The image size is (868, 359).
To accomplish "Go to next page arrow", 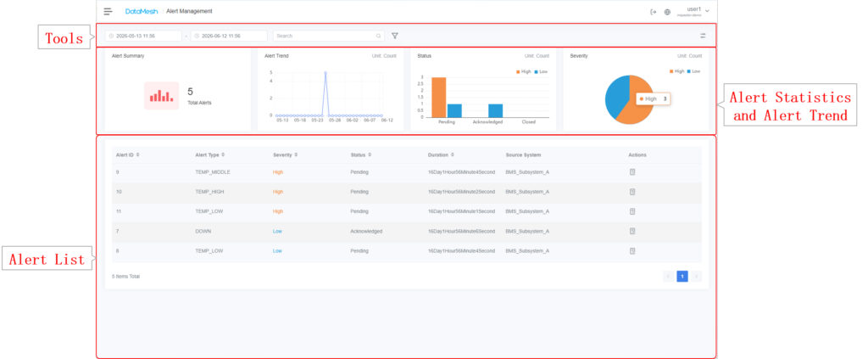I will pos(696,276).
